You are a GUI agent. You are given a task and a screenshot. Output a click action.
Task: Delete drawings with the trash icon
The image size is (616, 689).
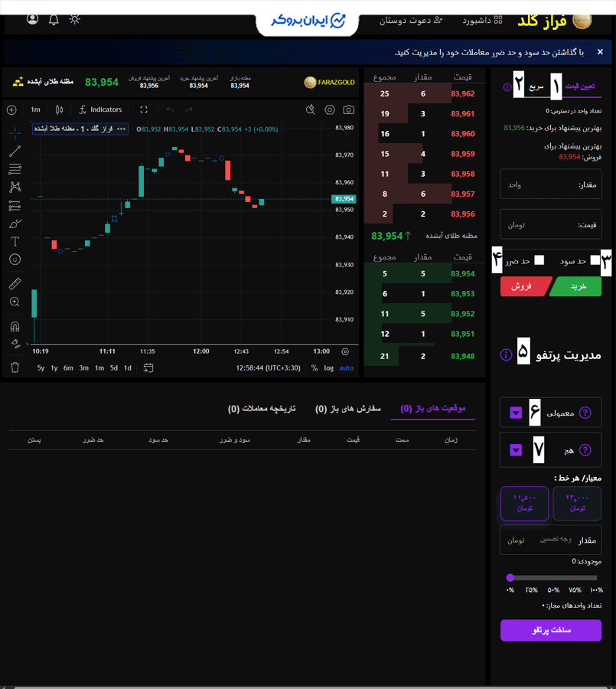(15, 367)
